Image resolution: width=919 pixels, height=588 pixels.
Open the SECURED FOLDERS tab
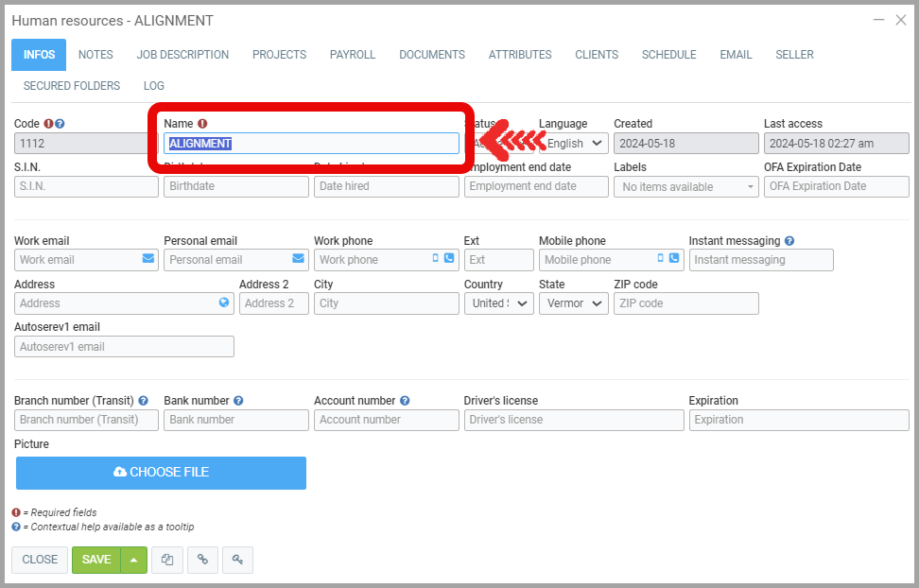pyautogui.click(x=72, y=86)
